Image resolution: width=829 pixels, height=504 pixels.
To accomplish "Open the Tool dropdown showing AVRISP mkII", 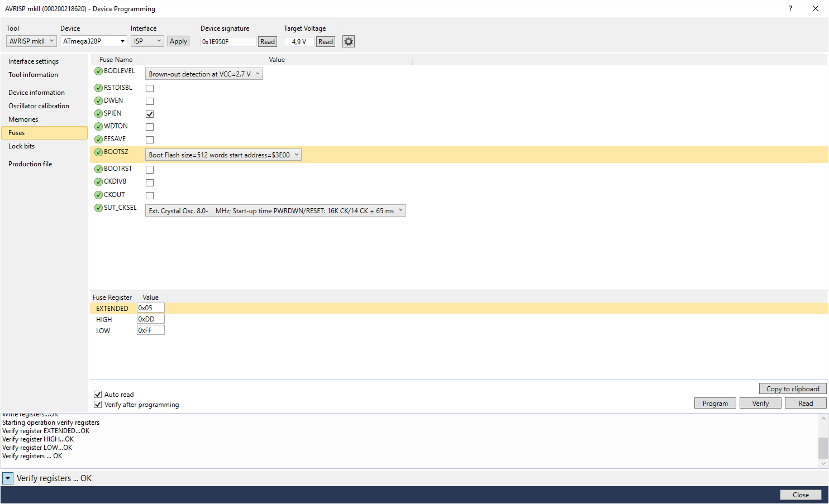I will point(31,41).
